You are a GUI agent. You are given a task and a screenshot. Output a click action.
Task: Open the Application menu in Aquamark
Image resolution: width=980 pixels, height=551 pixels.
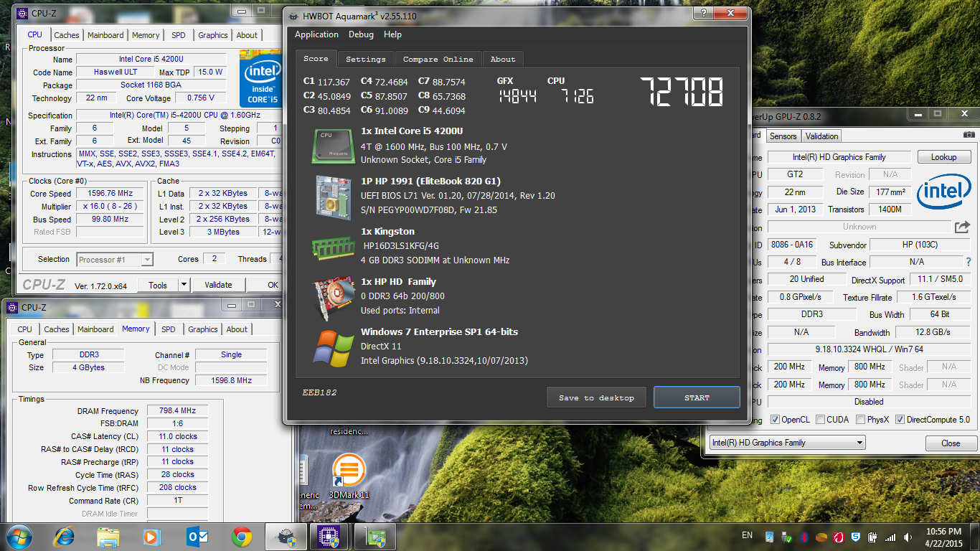pyautogui.click(x=316, y=34)
